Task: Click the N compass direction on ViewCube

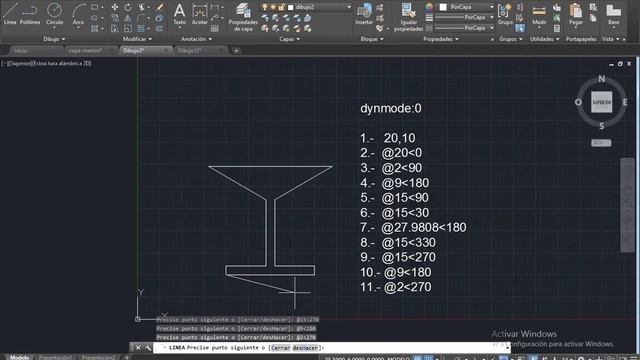Action: tap(602, 79)
